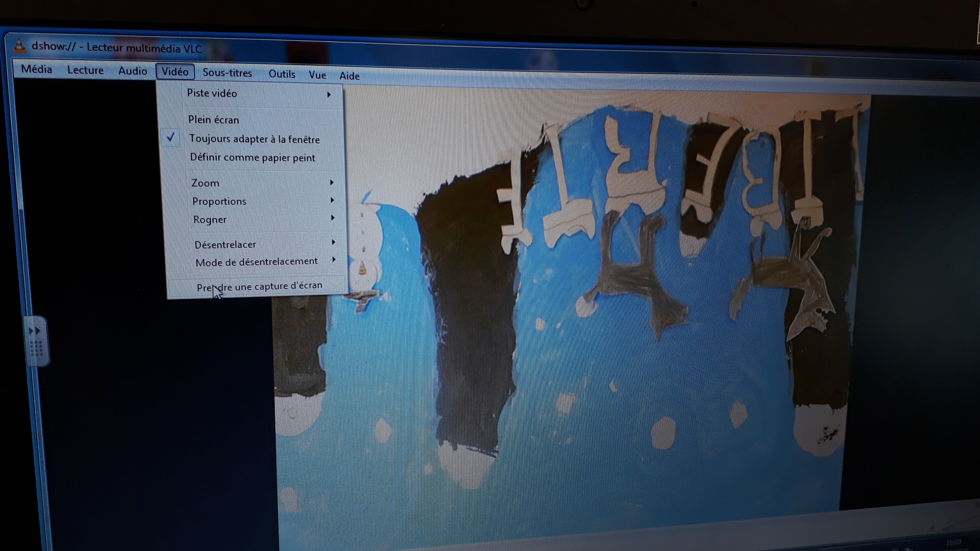
Task: Open the Audio menu
Action: [x=132, y=71]
